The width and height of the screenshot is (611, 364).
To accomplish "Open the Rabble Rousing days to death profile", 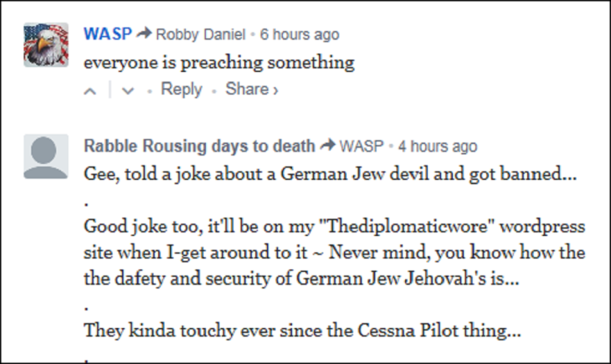I will (199, 146).
